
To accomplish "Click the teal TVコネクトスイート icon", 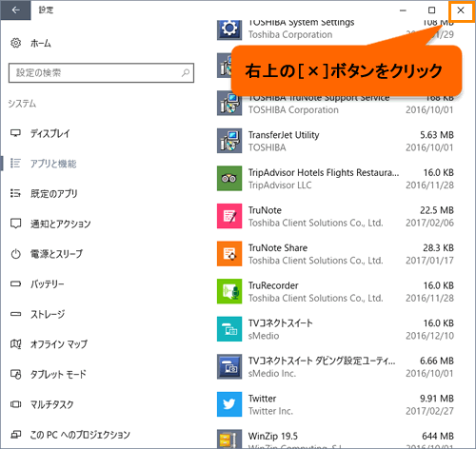I will [229, 329].
